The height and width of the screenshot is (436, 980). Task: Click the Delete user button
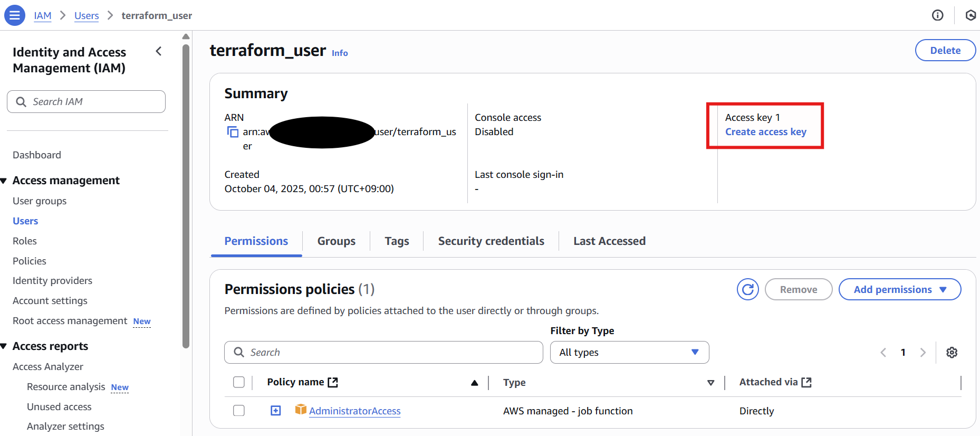click(946, 51)
